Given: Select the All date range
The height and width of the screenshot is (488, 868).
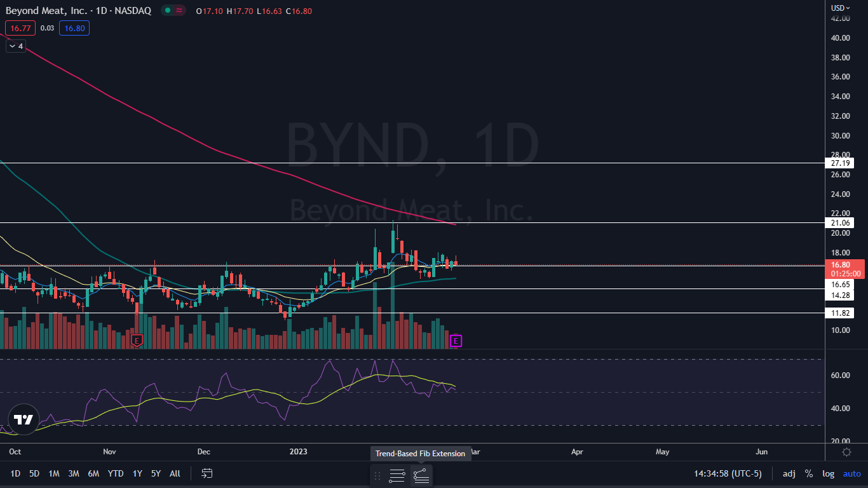Looking at the screenshot, I should tap(175, 473).
